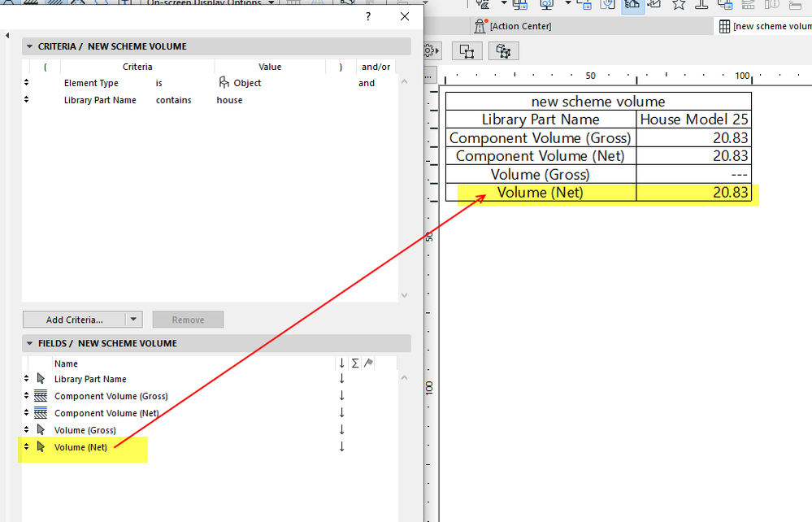812x522 pixels.
Task: Grab the reorder handle of Library Part Name criterion
Action: tap(26, 99)
